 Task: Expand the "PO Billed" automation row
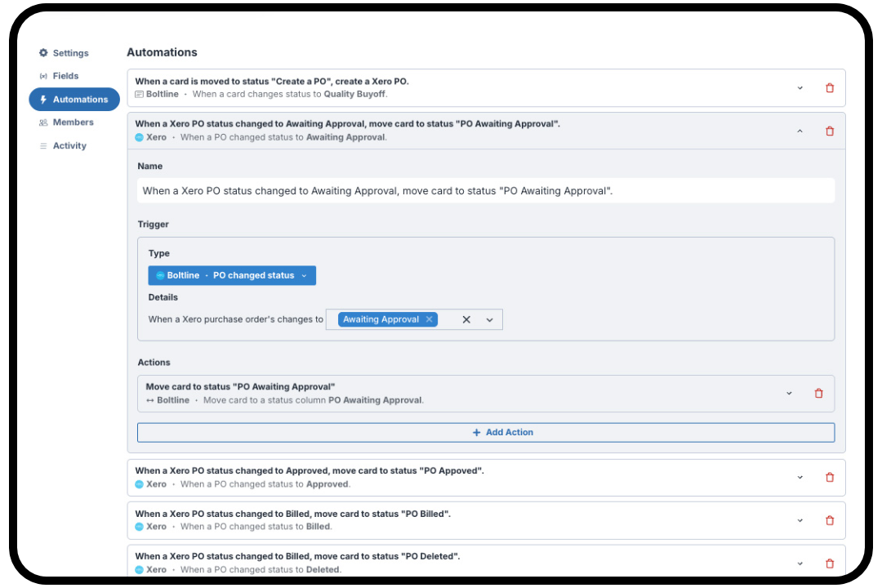pos(800,520)
